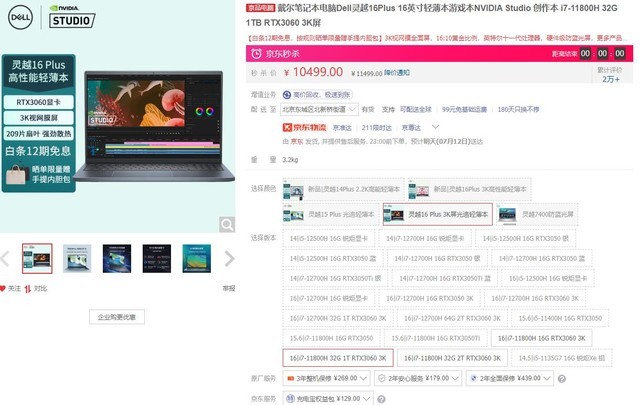Select 灵越15 Plus 光追轻薄本 option
This screenshot has width=640, height=405.
pos(331,214)
